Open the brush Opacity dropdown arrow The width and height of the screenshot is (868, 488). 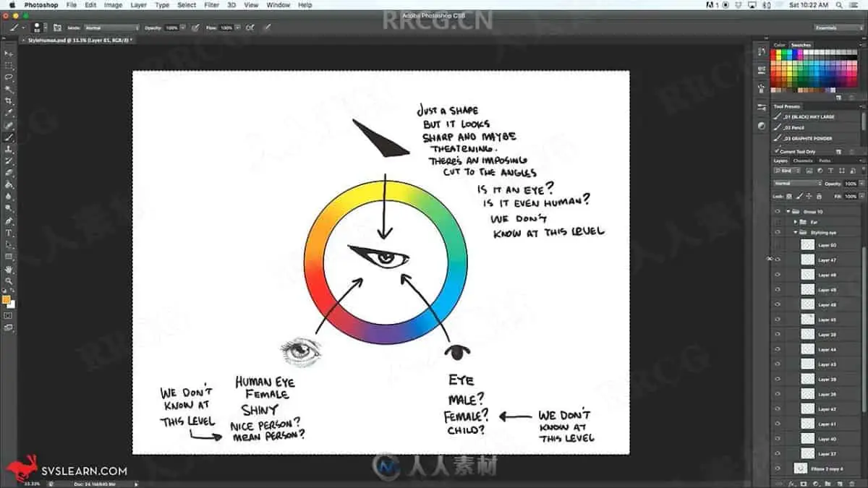point(182,27)
